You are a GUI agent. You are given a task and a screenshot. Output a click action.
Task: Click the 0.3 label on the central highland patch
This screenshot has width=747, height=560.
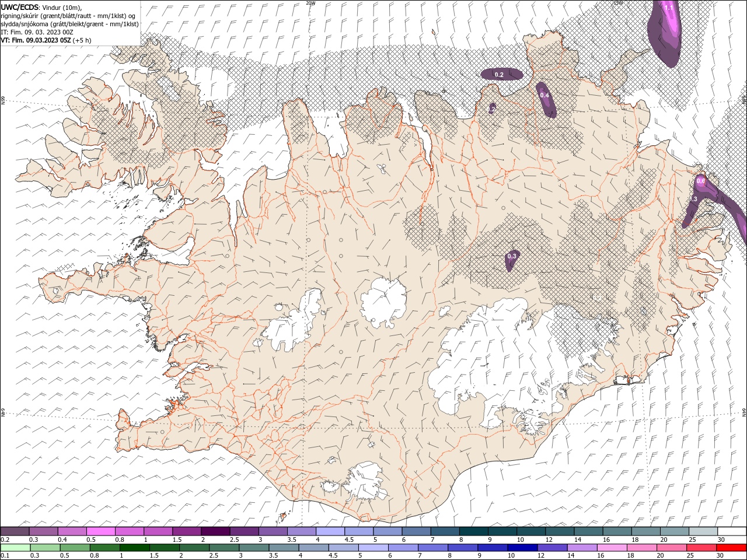tap(512, 256)
